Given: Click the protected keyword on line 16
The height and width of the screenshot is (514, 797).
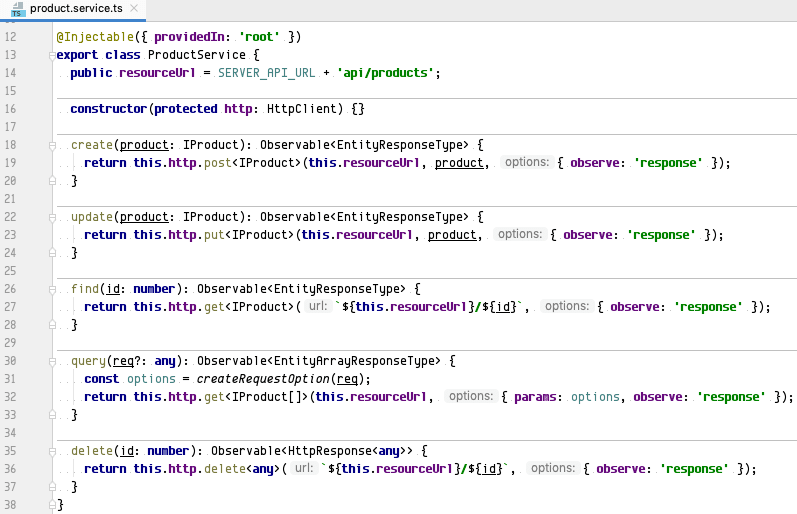Looking at the screenshot, I should point(186,109).
